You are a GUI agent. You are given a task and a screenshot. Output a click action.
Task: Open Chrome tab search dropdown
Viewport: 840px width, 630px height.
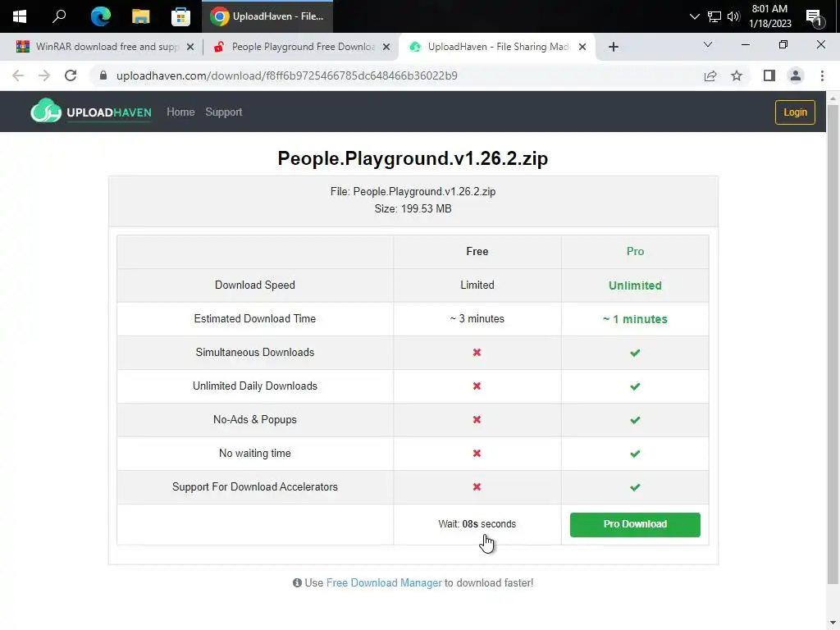tap(708, 44)
